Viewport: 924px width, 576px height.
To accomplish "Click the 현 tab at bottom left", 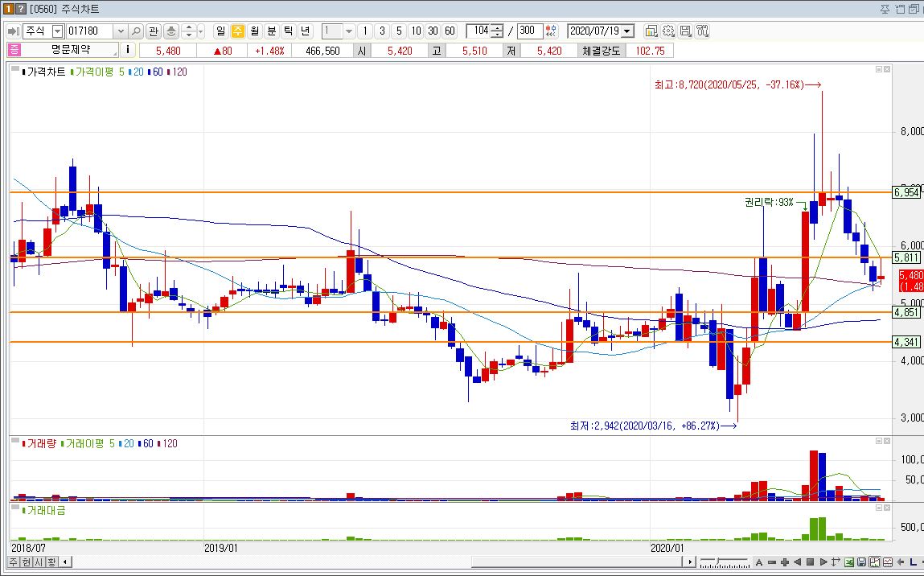I will point(27,562).
